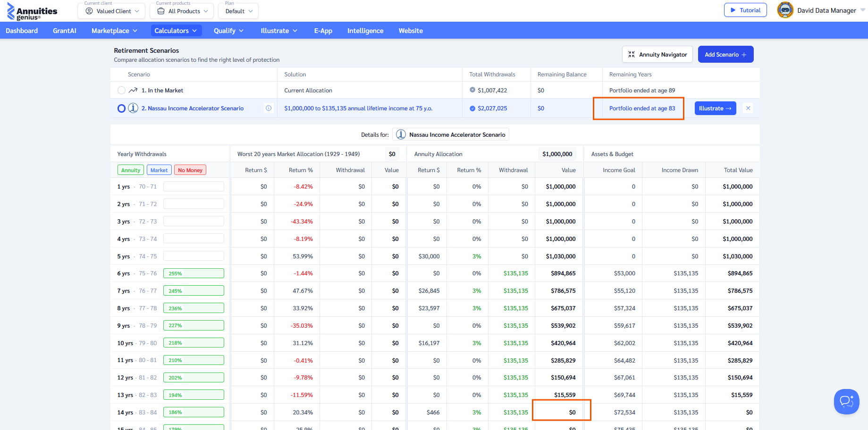Open the live chat support bubble
The image size is (868, 430).
click(x=846, y=401)
